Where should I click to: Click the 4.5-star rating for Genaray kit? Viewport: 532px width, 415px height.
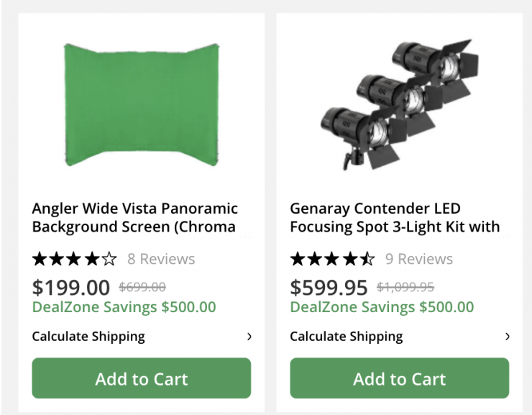pos(332,259)
